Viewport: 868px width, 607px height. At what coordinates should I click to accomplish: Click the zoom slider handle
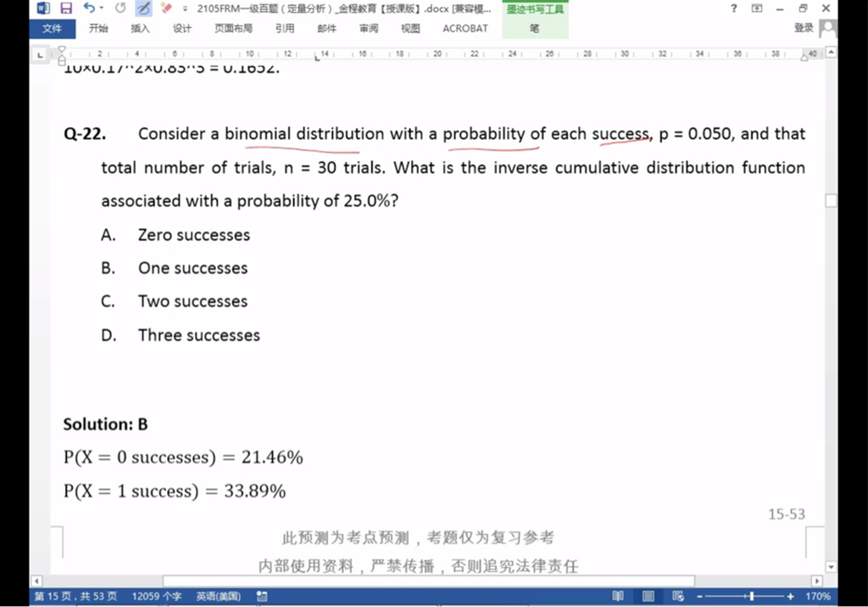752,597
